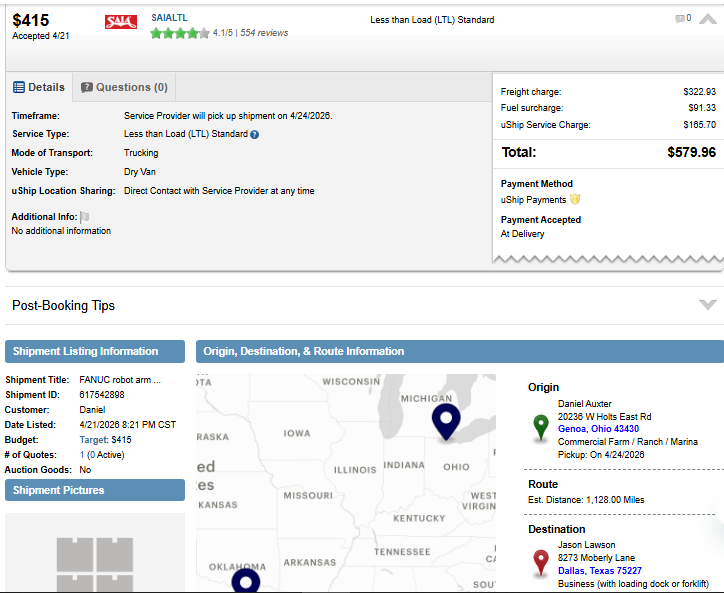Click the uShip Service Charge $165.70 value
The height and width of the screenshot is (593, 724).
[x=700, y=125]
